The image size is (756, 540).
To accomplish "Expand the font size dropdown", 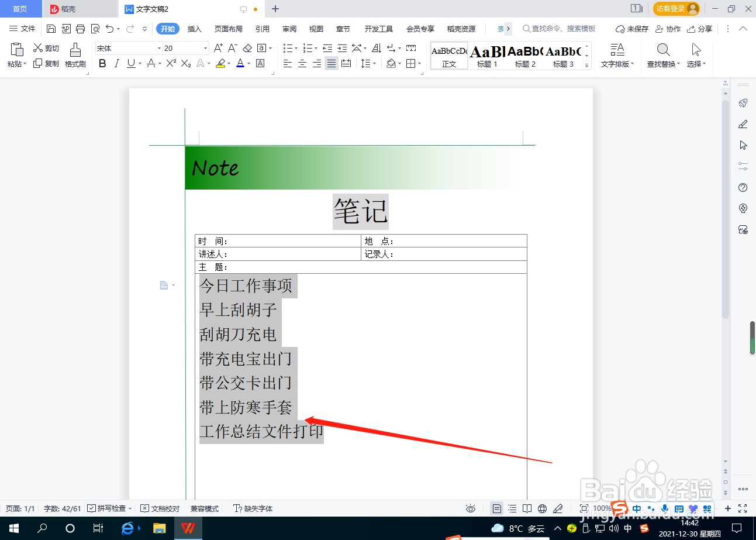I will [205, 48].
